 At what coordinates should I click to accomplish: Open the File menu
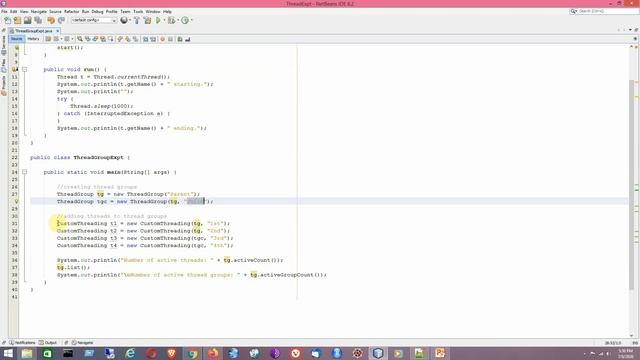click(x=4, y=11)
